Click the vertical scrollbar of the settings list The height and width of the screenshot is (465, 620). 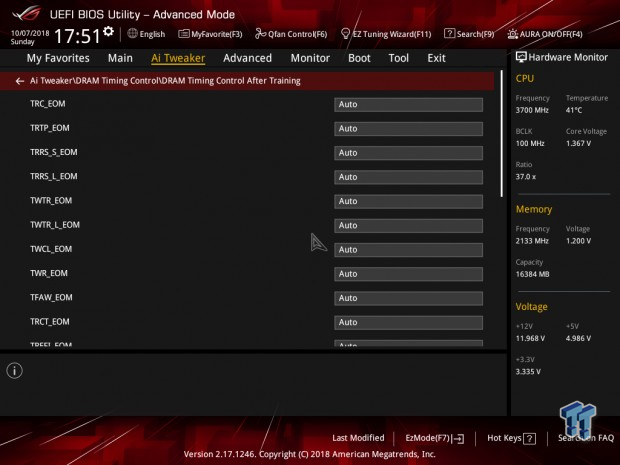(502, 134)
